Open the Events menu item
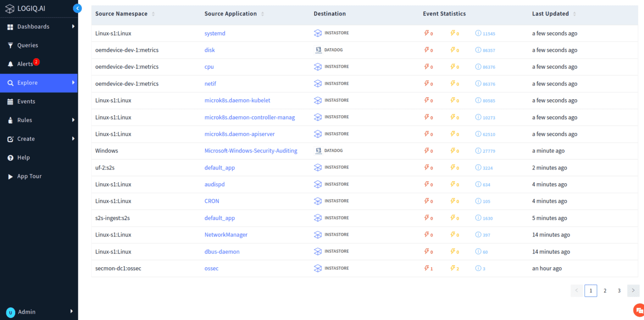 click(26, 102)
